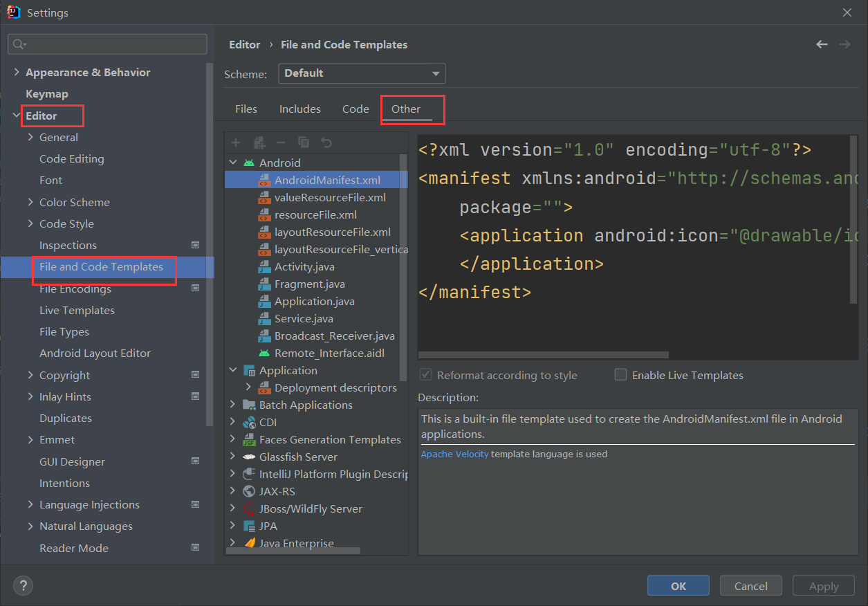Viewport: 868px width, 606px height.
Task: Switch to the Includes tab
Action: [x=299, y=109]
